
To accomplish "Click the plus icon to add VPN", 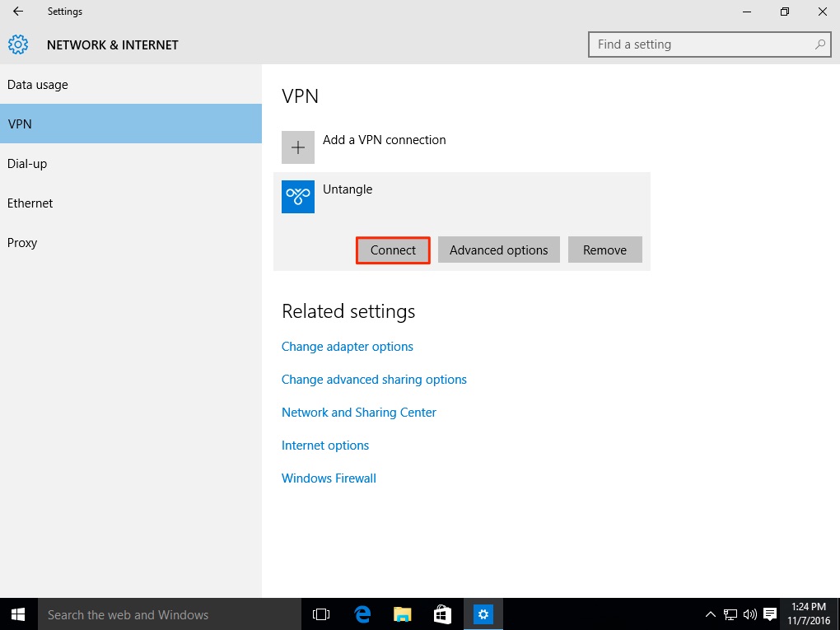I will [298, 147].
